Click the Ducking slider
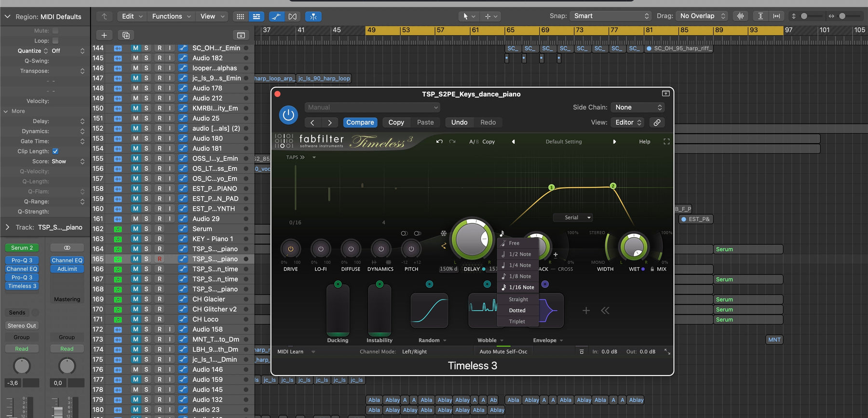Viewport: 868px width, 418px height. [x=338, y=310]
